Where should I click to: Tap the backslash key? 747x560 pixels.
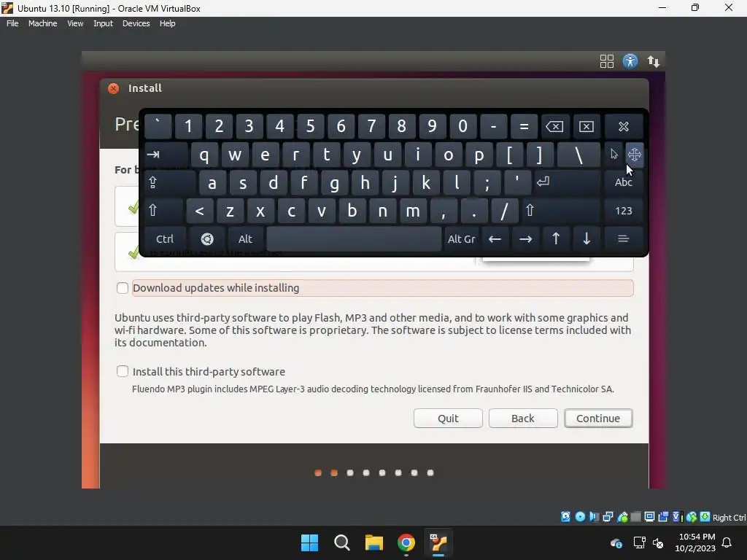click(x=578, y=155)
